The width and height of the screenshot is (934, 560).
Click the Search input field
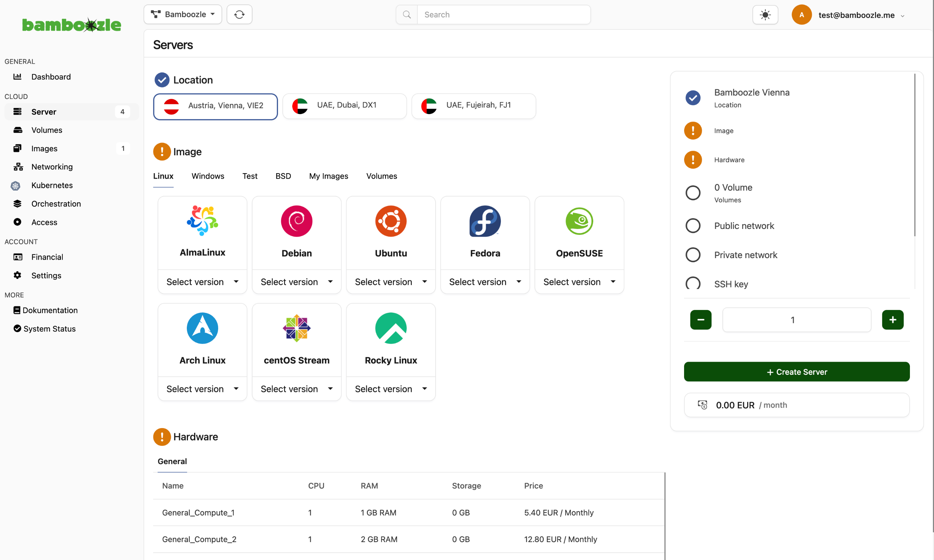pyautogui.click(x=504, y=15)
